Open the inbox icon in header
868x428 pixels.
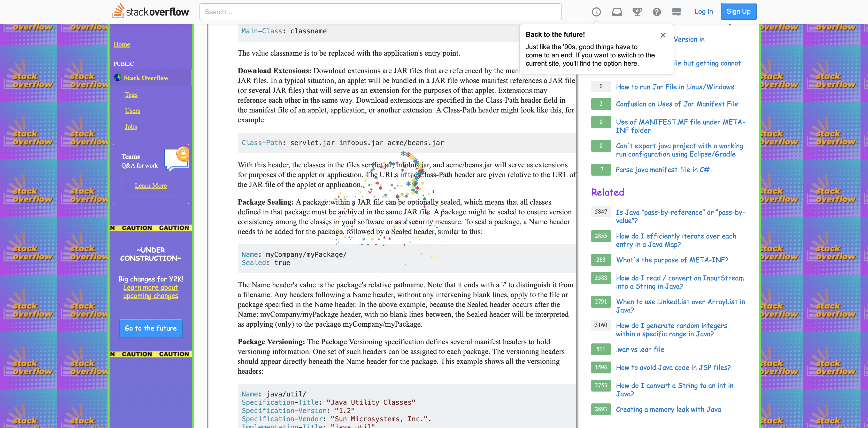click(617, 12)
